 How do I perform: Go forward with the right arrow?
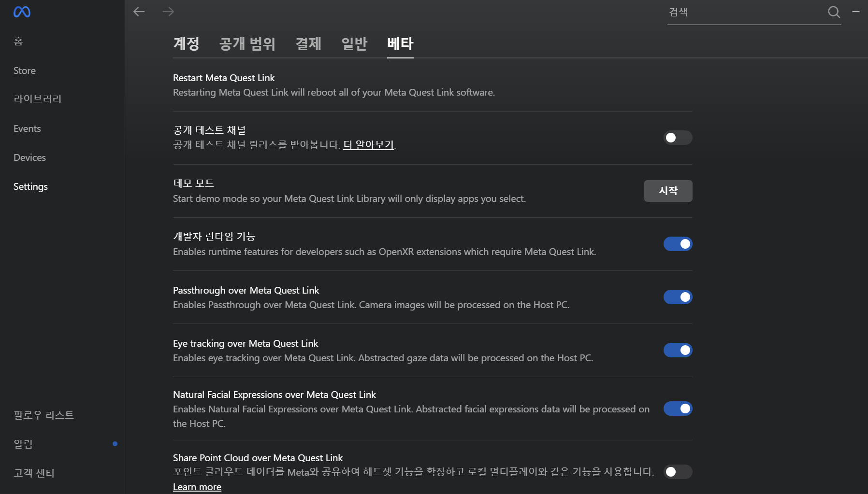(x=168, y=12)
